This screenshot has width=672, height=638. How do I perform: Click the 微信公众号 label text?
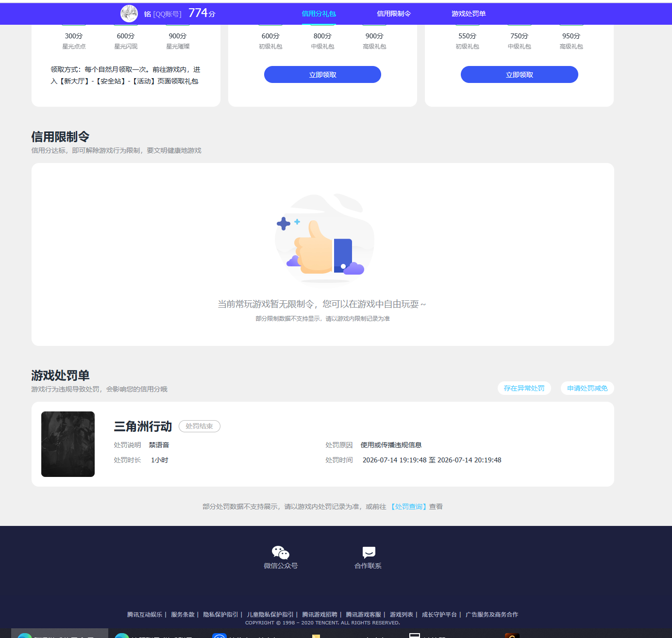tap(281, 566)
